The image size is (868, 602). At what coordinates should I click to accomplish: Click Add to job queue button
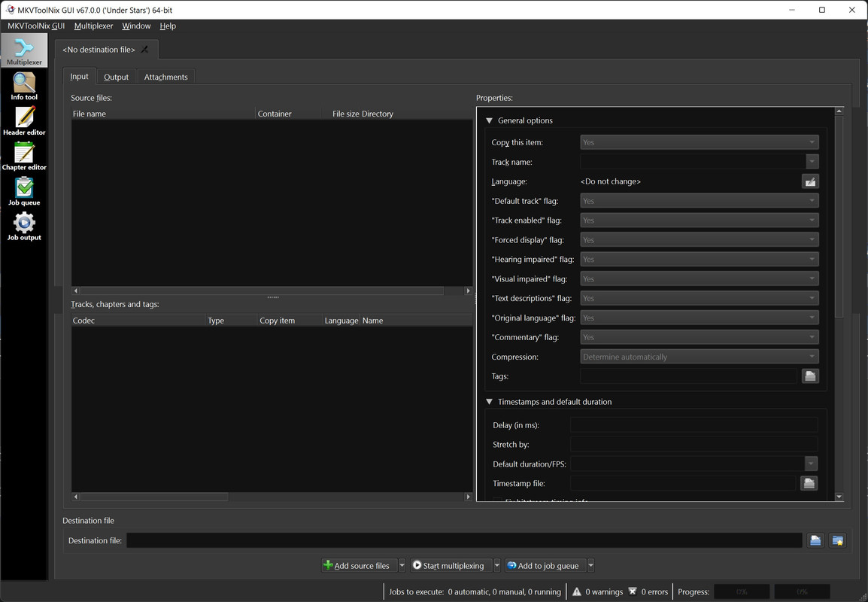pos(545,565)
